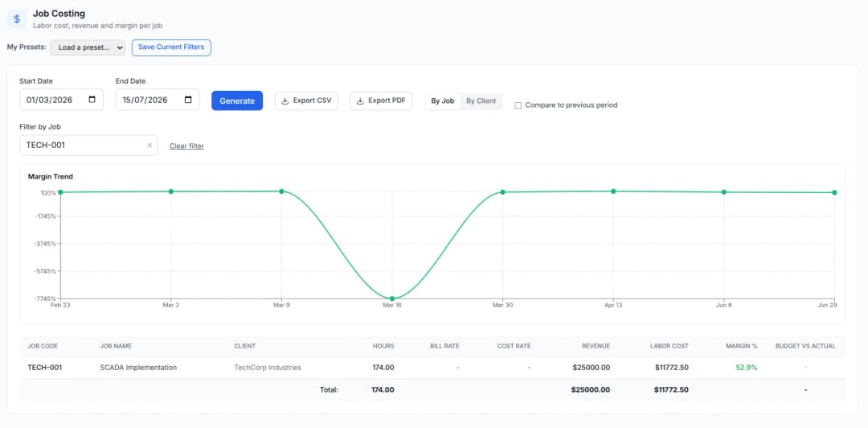Click the Export PDF download icon
This screenshot has width=868, height=428.
pyautogui.click(x=360, y=101)
